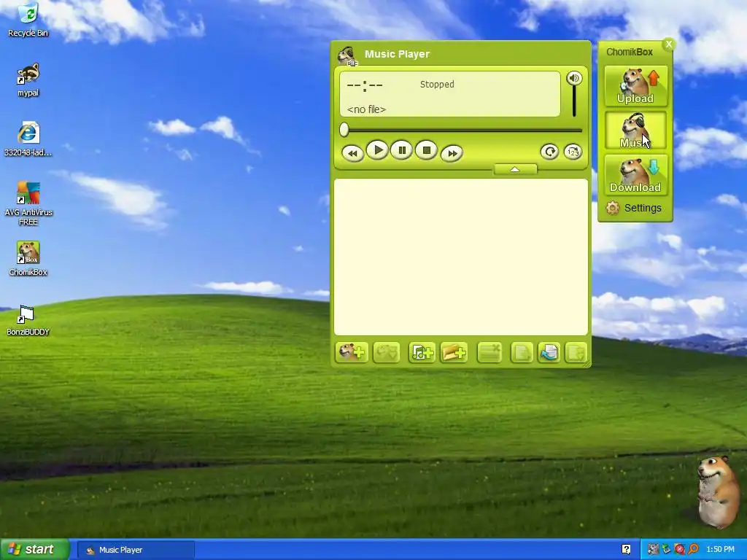Screen dimensions: 747x560
Task: Click the <no file> track display
Action: click(366, 109)
